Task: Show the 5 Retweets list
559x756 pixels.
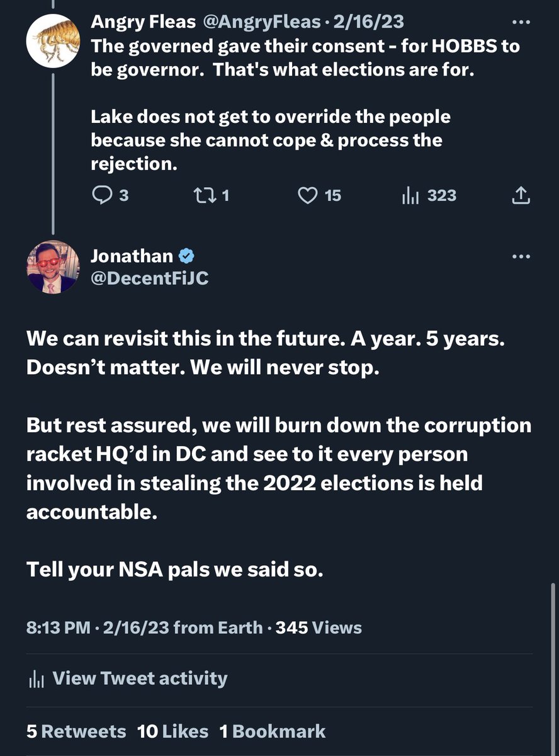Action: pyautogui.click(x=76, y=731)
